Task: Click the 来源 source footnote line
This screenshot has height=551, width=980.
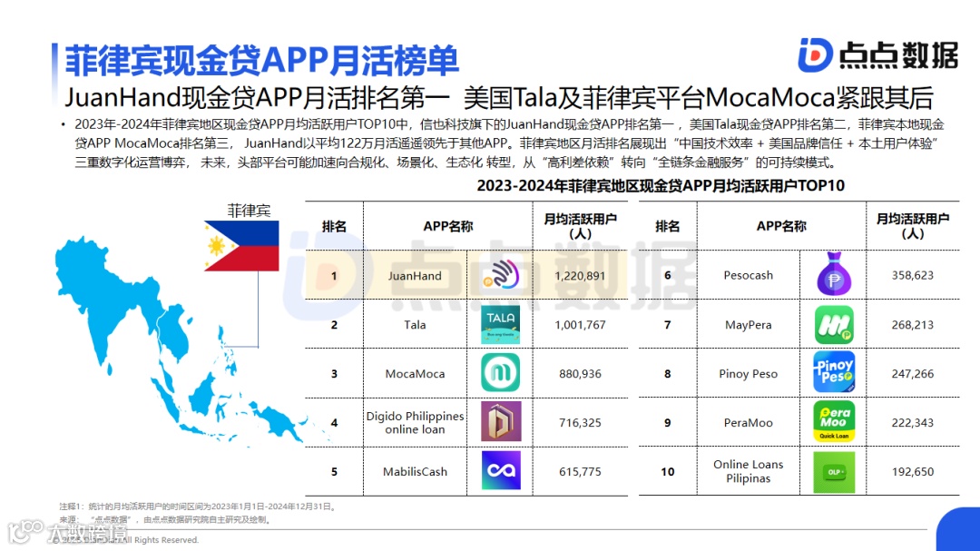Action: pyautogui.click(x=166, y=520)
